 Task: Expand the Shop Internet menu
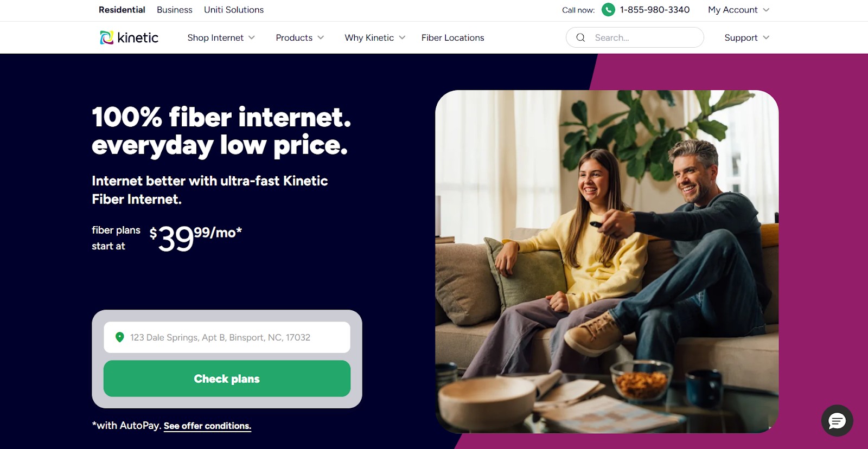pyautogui.click(x=221, y=37)
